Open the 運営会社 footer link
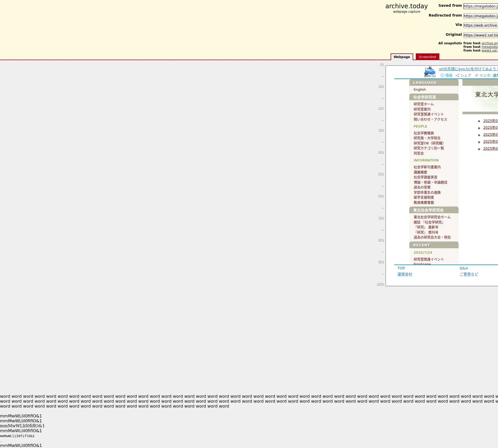This screenshot has width=498, height=448. point(405,274)
